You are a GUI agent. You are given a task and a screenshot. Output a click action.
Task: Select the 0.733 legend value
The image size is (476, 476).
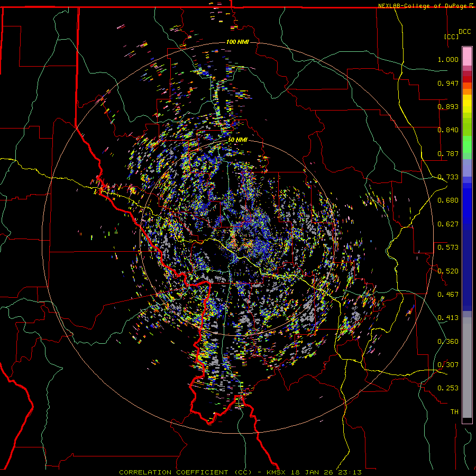click(x=448, y=177)
